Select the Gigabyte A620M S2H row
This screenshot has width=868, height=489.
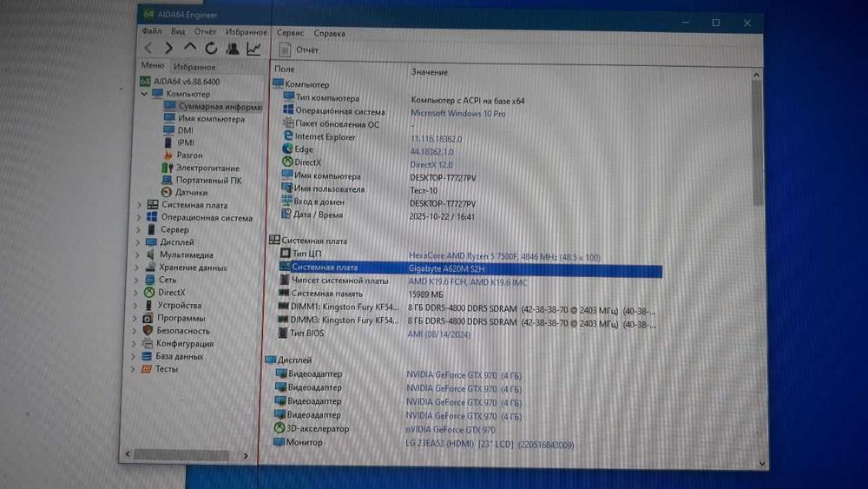pyautogui.click(x=470, y=268)
